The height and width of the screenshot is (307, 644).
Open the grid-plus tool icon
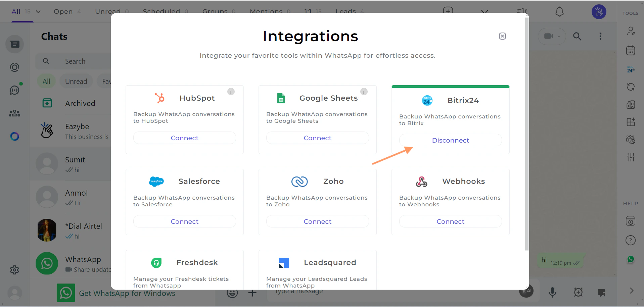[631, 122]
